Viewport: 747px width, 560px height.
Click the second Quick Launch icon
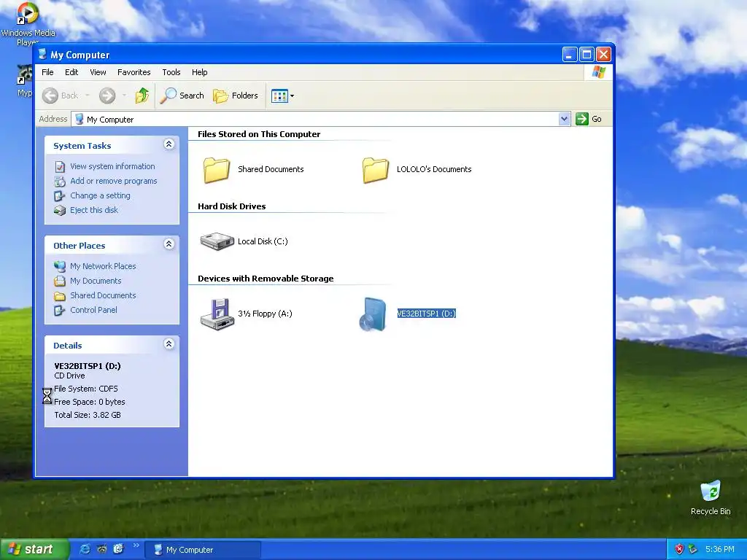point(101,549)
